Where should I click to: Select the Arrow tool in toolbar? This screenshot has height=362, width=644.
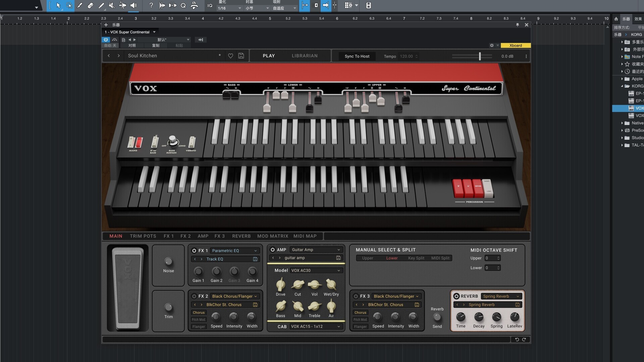point(58,5)
